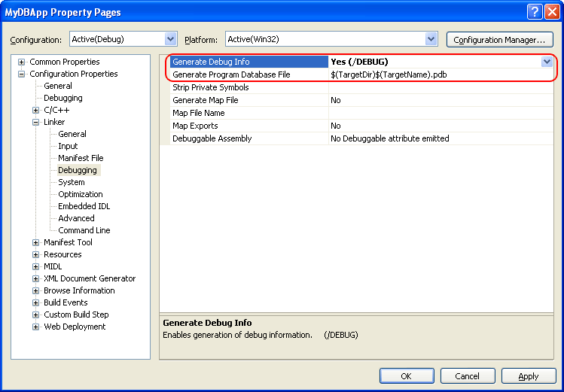Screen dimensions: 564x392
Task: Open the Configuration dropdown
Action: tap(170, 39)
